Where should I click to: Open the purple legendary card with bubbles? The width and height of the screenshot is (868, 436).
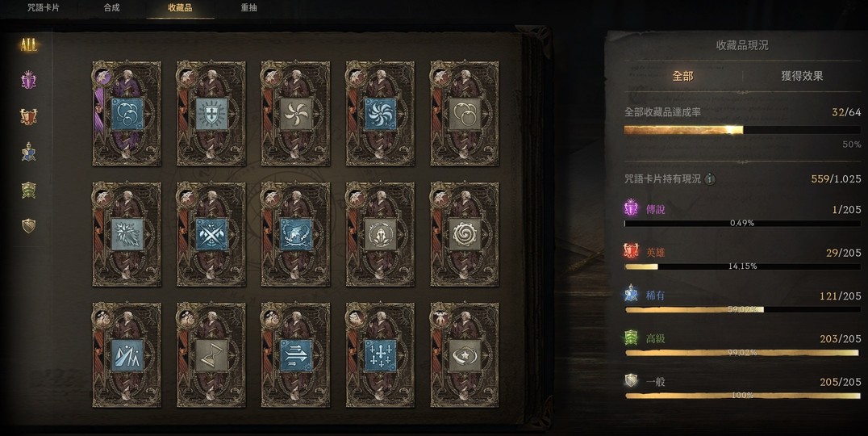127,114
